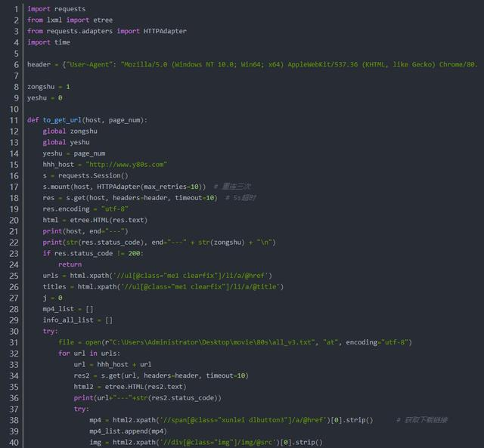Click the '@href' xpath string on line 25

point(191,276)
